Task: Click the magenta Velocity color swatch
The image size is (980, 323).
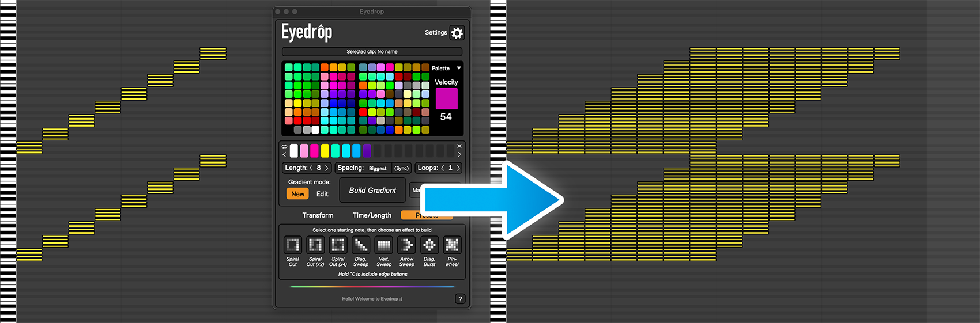Action: point(446,98)
